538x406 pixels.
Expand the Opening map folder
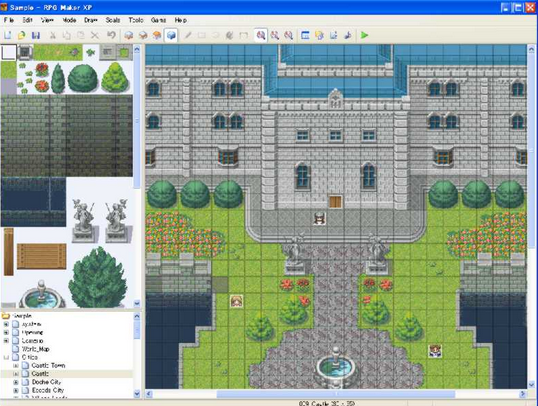(x=6, y=332)
